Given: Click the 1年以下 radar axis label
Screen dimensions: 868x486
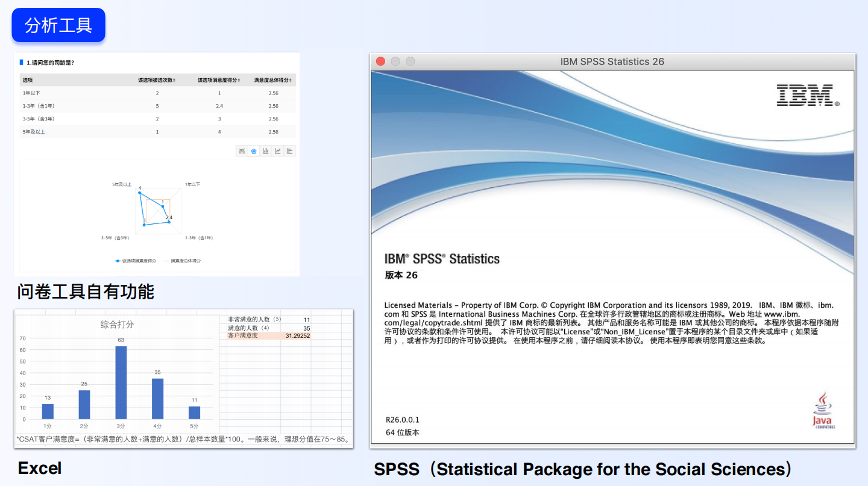Looking at the screenshot, I should pos(192,184).
